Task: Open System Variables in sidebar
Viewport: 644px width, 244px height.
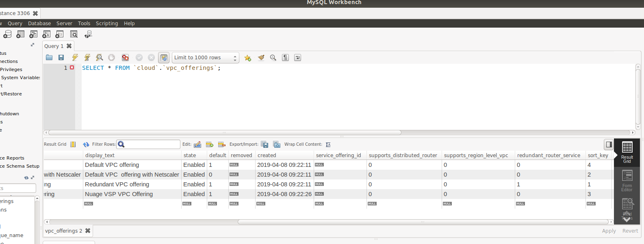Action: tap(20, 78)
